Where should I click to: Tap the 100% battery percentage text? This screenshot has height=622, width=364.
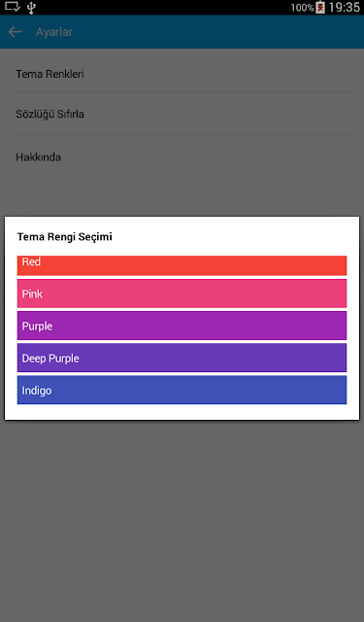pyautogui.click(x=302, y=8)
